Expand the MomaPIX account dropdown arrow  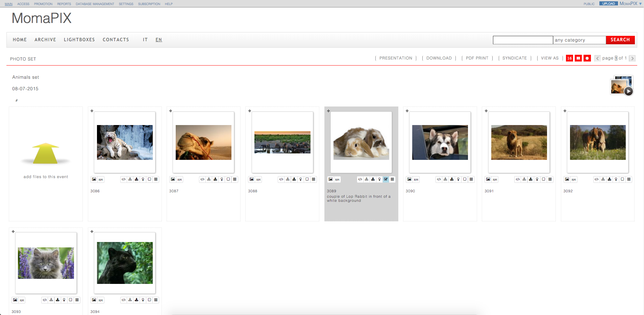(640, 4)
